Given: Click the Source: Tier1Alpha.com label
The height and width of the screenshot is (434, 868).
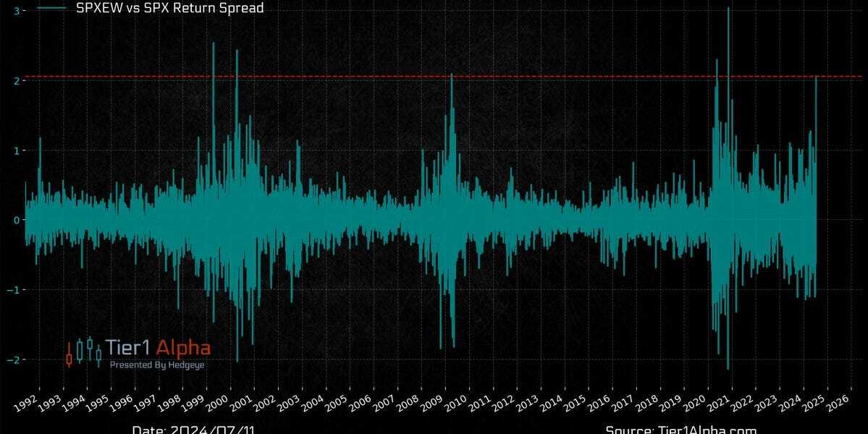Looking at the screenshot, I should pos(681,430).
